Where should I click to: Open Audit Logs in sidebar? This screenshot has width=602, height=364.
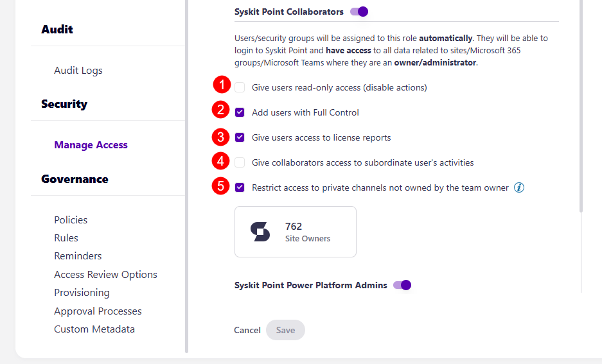pyautogui.click(x=78, y=71)
